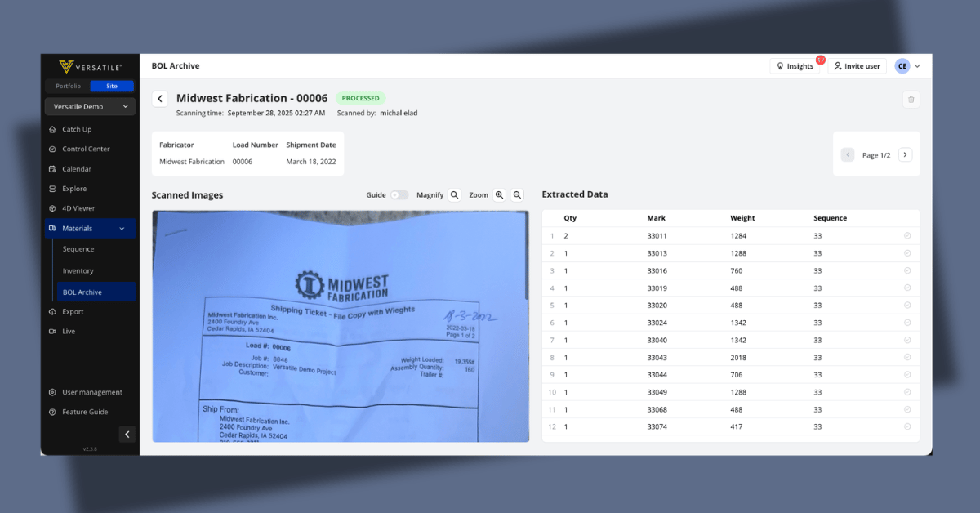Open the CE user account menu
This screenshot has height=513, width=980.
(x=907, y=66)
